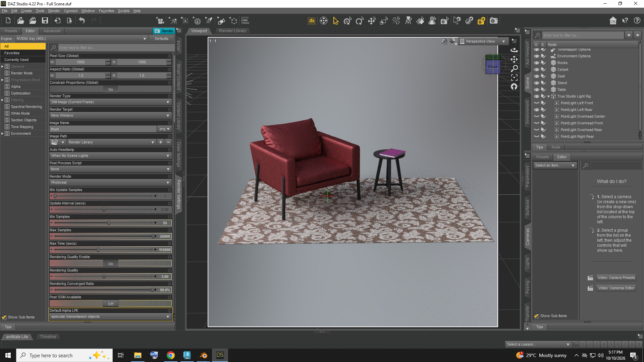The image size is (644, 362).
Task: Open the Engine NVIDIA Iray dropdown
Action: [82, 39]
